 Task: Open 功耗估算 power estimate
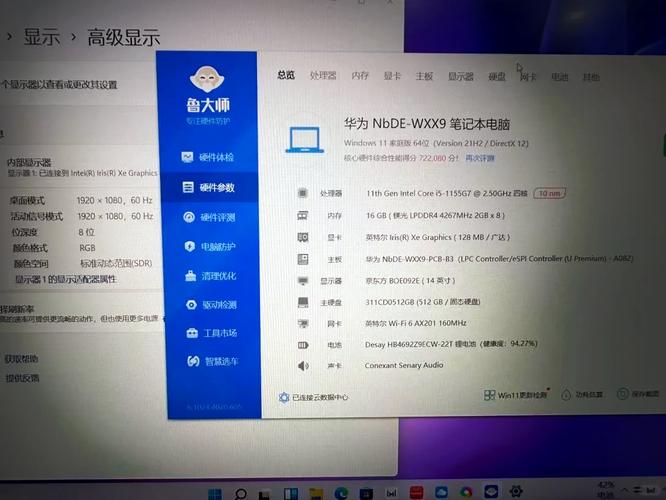[x=582, y=395]
